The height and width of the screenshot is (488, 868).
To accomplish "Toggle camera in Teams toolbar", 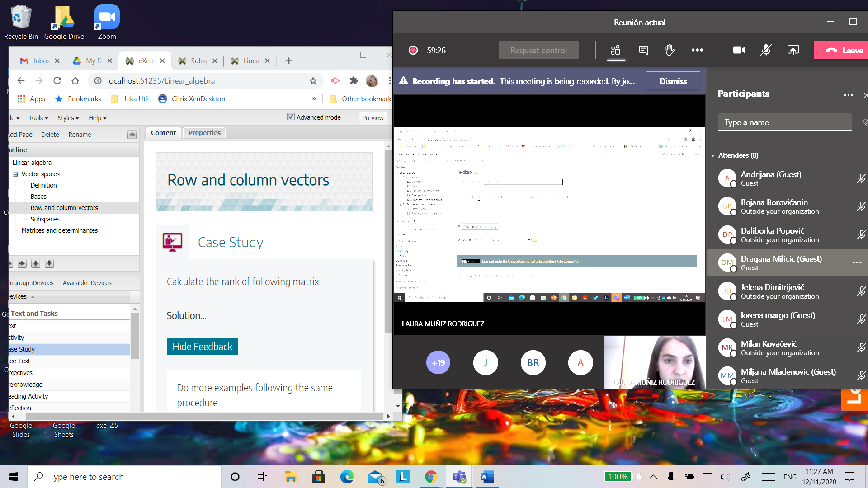I will (x=739, y=50).
